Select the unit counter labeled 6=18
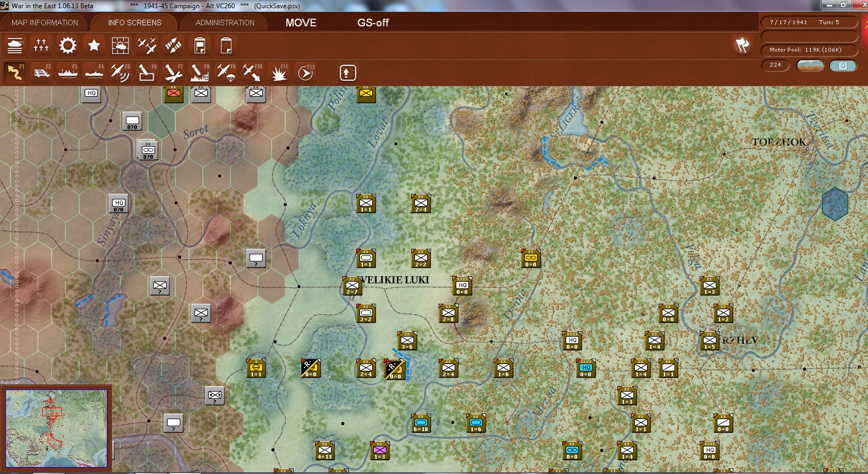Screen dimensions: 868x474 tap(421, 423)
